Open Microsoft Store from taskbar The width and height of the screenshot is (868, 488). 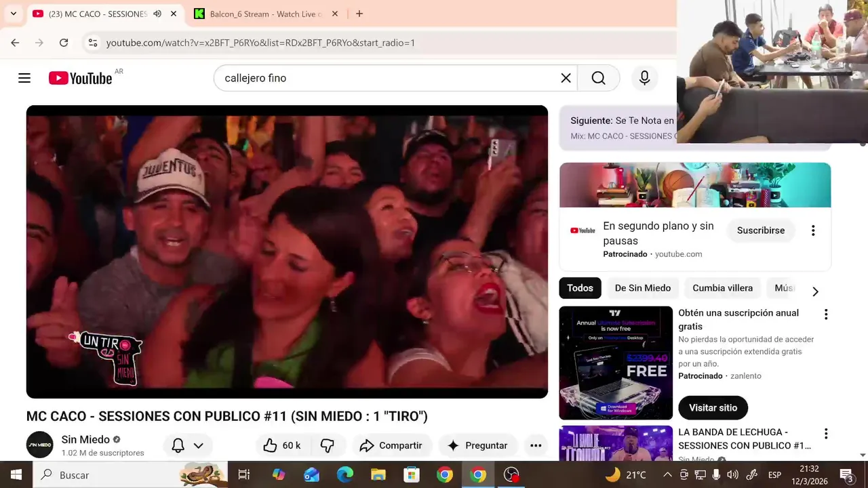[x=412, y=475]
